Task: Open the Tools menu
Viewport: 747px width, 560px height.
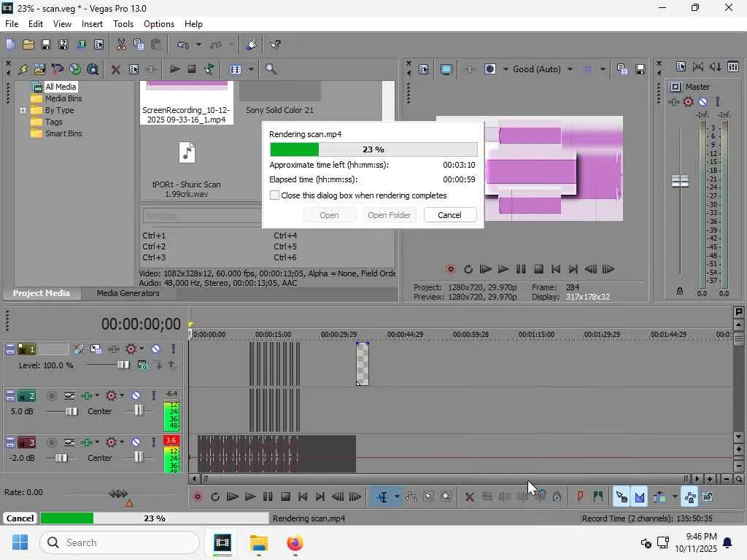Action: point(123,24)
